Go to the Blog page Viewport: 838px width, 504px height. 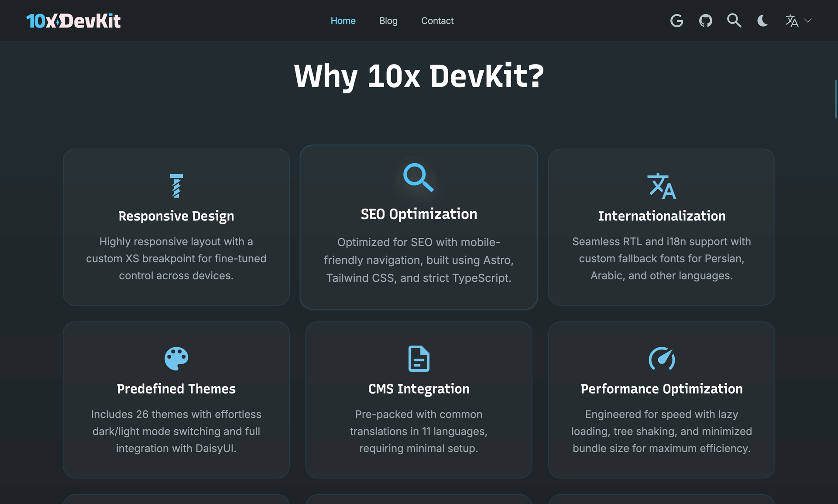388,21
